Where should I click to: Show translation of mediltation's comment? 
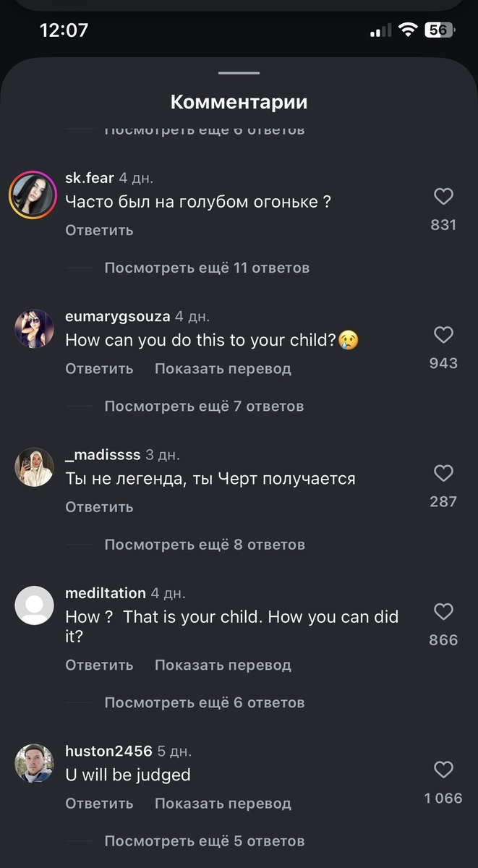point(223,665)
